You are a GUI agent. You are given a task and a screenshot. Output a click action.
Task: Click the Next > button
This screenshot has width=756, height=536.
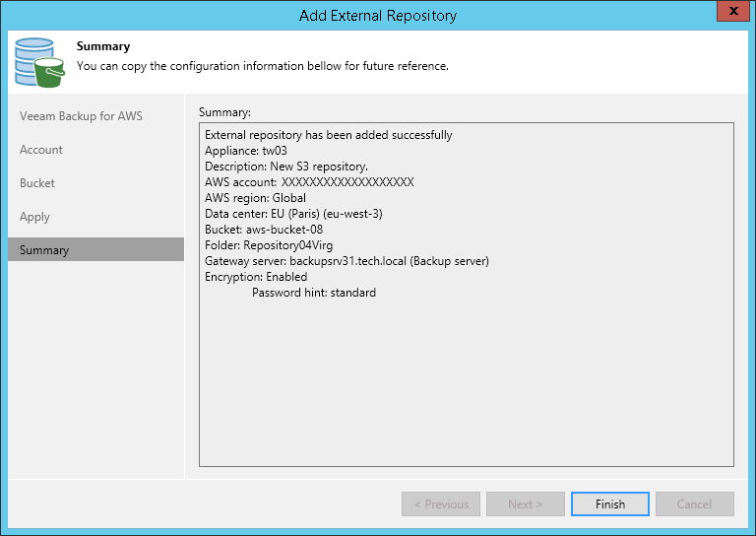pos(525,503)
